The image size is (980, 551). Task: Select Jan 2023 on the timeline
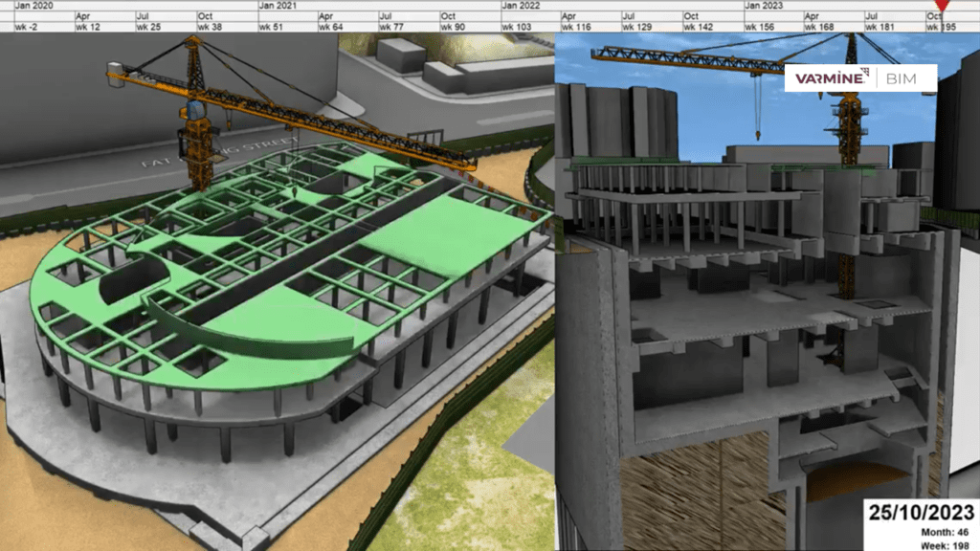point(767,6)
